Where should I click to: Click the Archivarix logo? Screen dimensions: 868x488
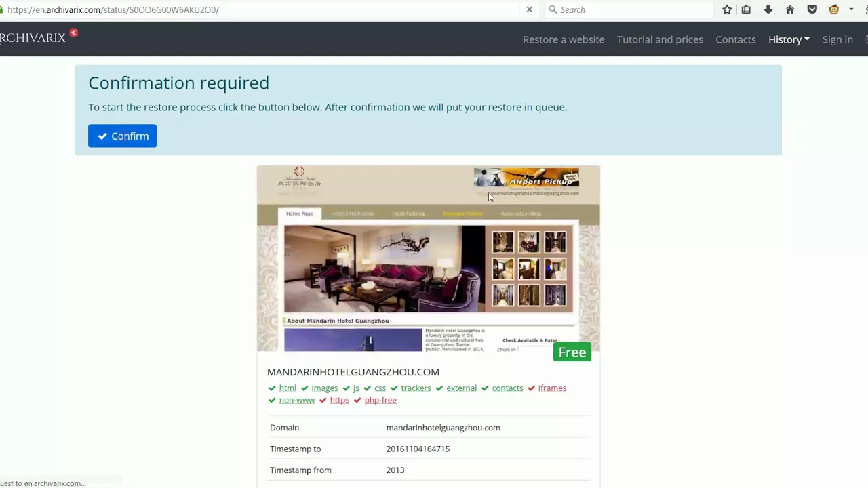33,38
